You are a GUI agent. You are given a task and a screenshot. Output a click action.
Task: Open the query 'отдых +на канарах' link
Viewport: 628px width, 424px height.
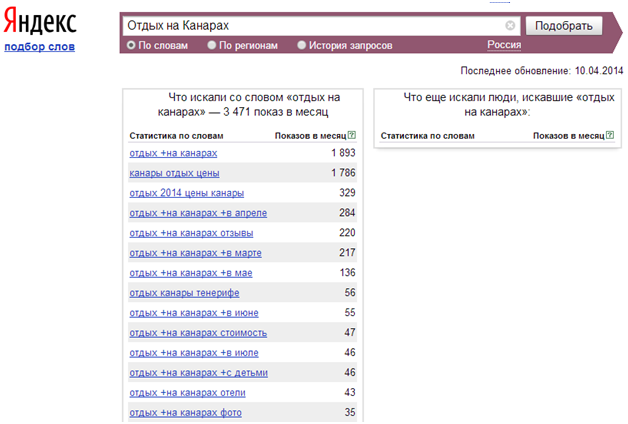pyautogui.click(x=173, y=153)
